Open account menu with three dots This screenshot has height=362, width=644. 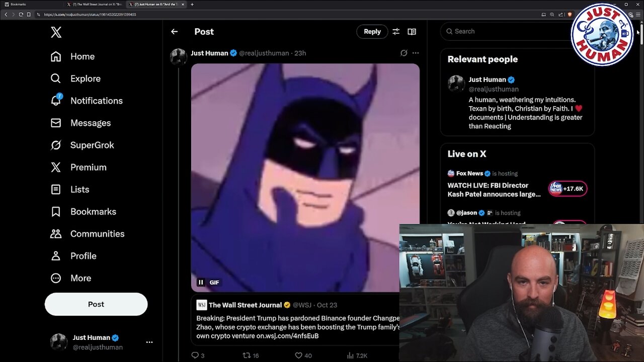[x=149, y=342]
